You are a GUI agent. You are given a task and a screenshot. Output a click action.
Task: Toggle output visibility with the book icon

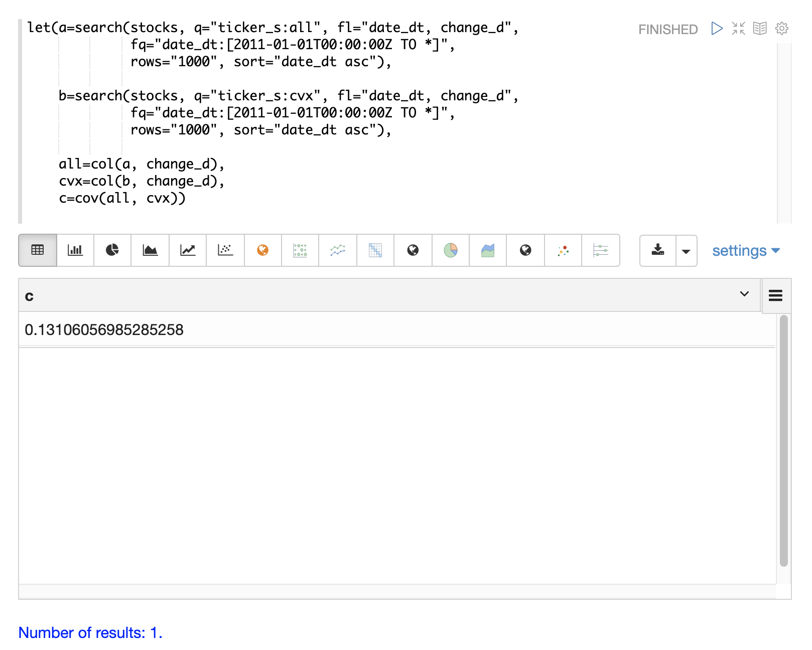point(760,29)
